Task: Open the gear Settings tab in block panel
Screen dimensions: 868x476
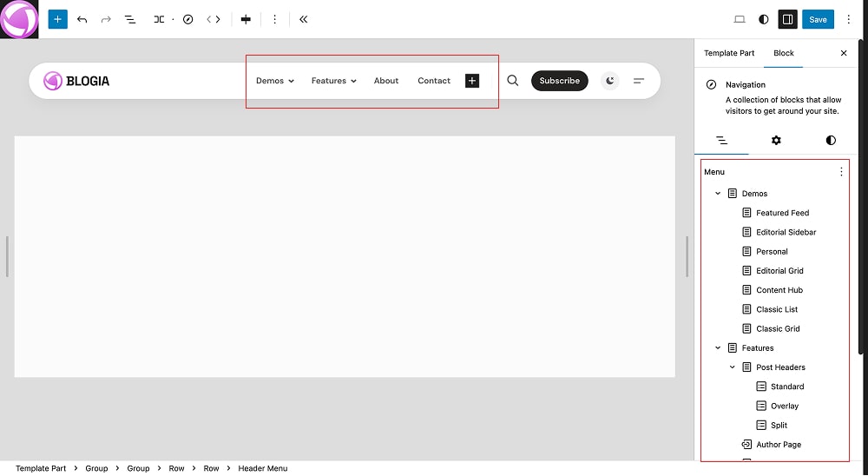Action: click(x=776, y=140)
